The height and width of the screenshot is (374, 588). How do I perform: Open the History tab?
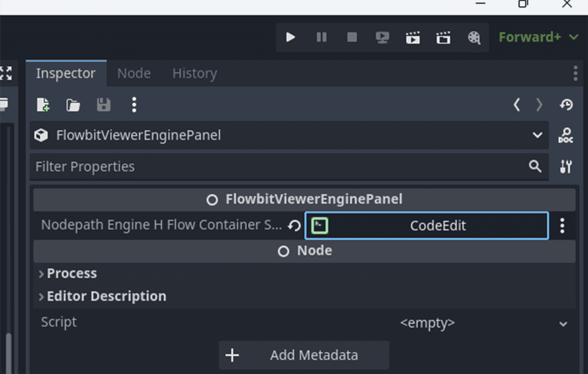pos(194,73)
